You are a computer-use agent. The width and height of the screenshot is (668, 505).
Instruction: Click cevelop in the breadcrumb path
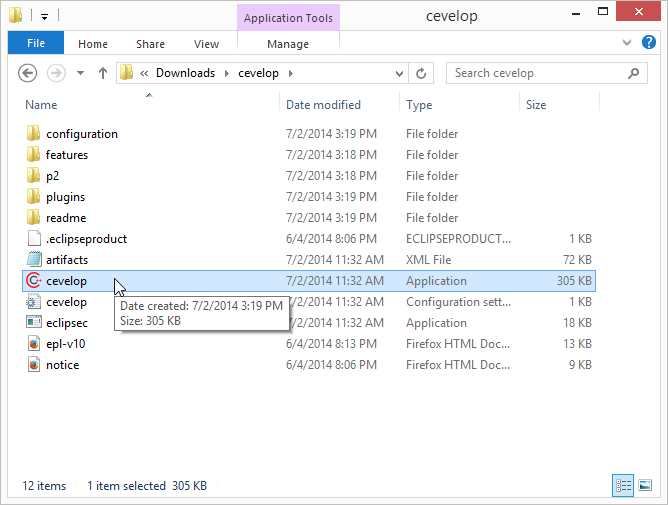point(258,73)
